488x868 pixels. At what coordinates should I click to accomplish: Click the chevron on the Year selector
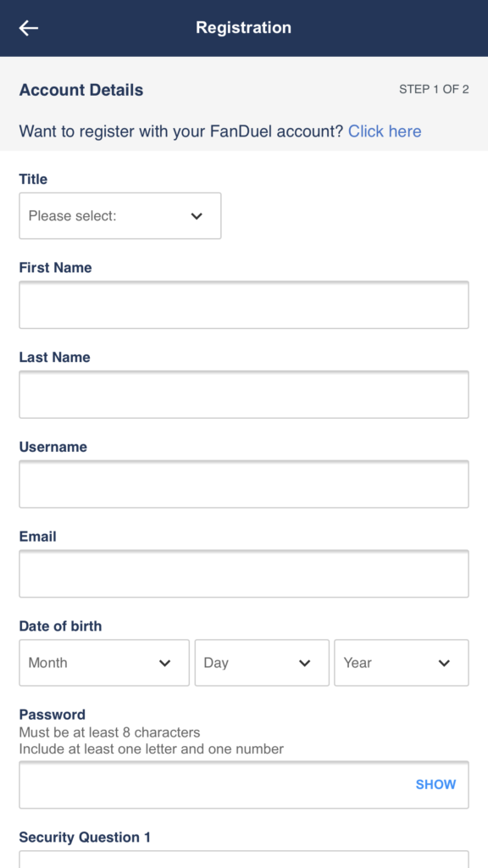click(x=446, y=663)
